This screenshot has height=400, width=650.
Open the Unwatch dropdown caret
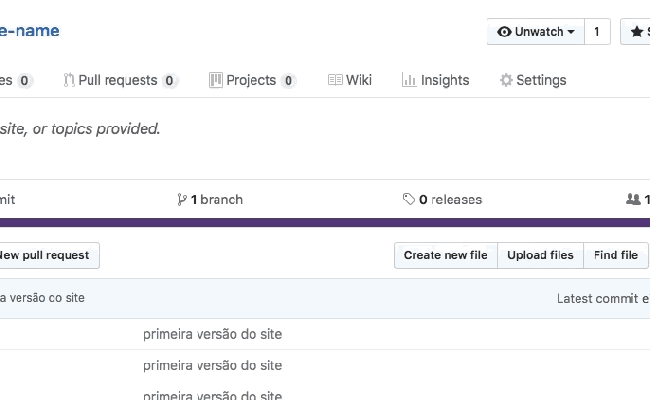click(571, 32)
